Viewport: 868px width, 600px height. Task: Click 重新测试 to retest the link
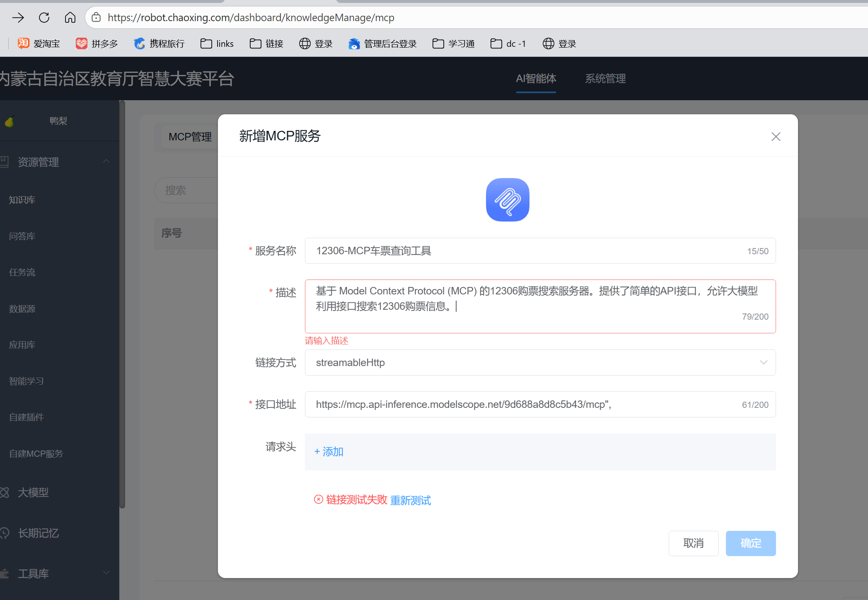click(410, 500)
